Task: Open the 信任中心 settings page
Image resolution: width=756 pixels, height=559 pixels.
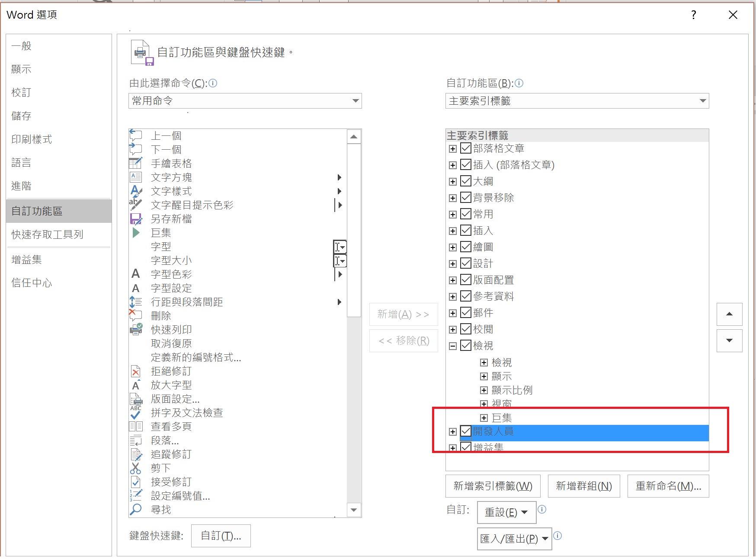Action: 31,283
